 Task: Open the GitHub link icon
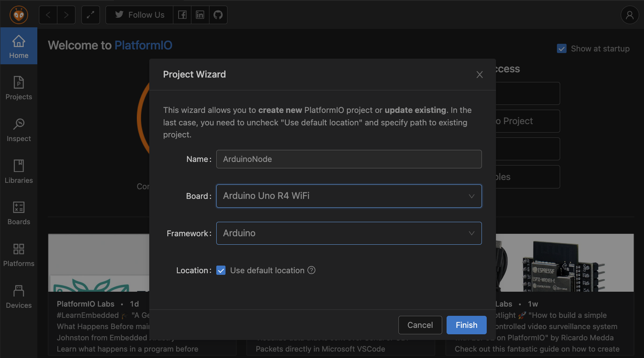[218, 15]
